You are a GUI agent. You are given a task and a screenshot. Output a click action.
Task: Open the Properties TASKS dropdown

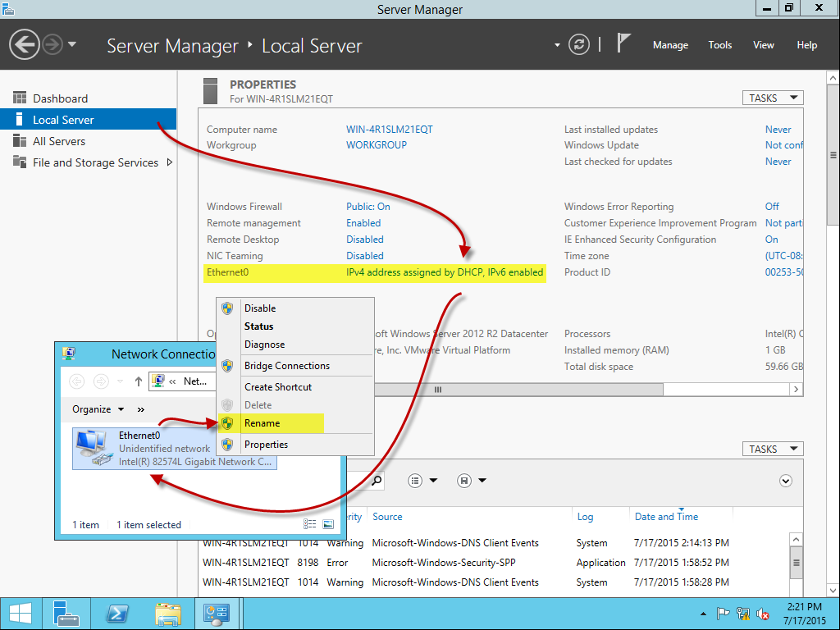pos(773,98)
